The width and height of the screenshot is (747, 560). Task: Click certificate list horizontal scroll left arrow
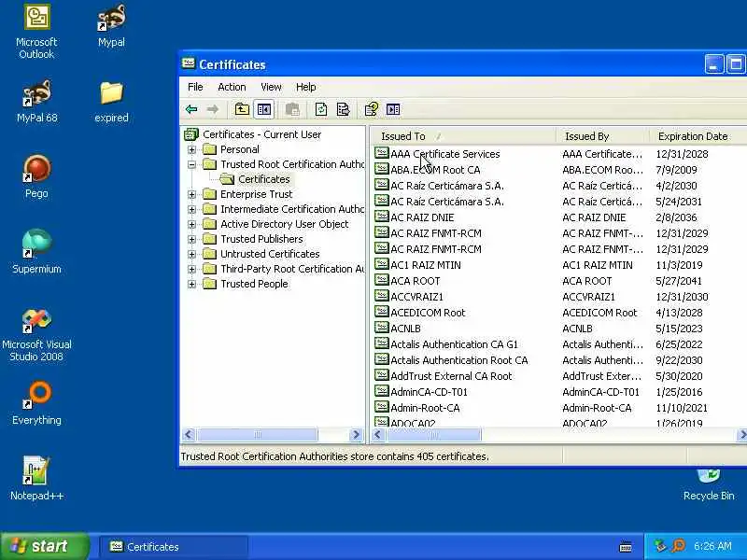(378, 434)
